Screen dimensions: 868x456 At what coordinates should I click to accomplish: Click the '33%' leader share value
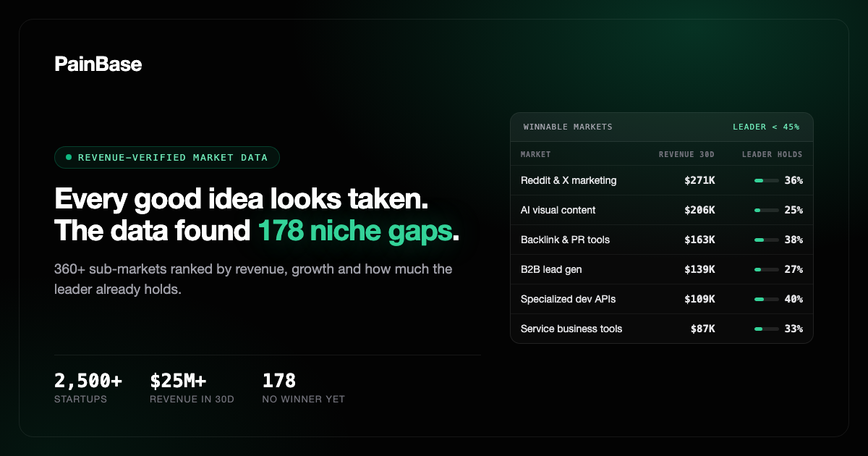click(x=793, y=329)
